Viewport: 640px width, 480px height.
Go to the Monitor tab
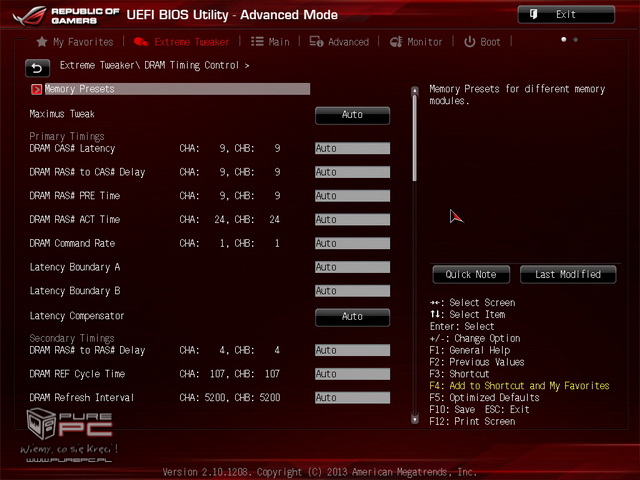tap(416, 42)
